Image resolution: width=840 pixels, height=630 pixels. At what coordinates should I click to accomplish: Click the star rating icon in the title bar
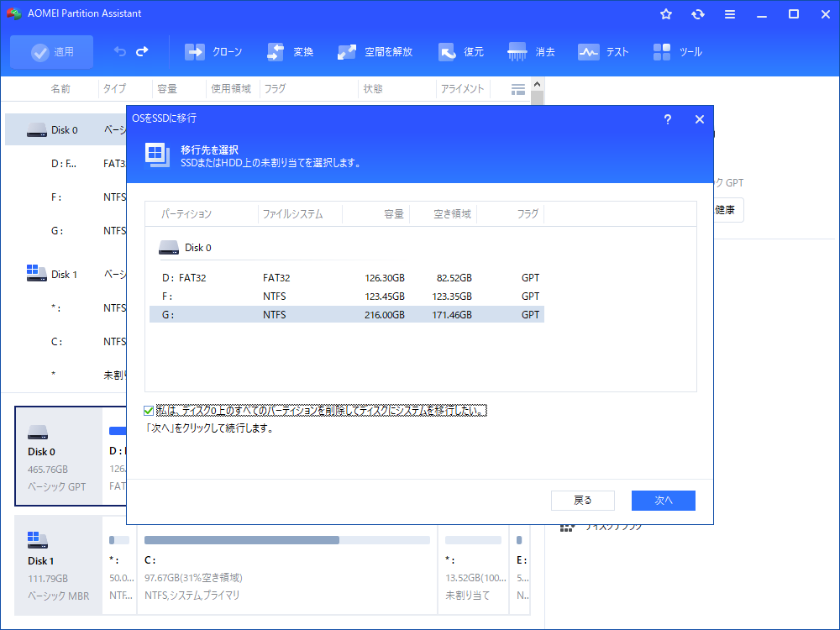(x=665, y=13)
